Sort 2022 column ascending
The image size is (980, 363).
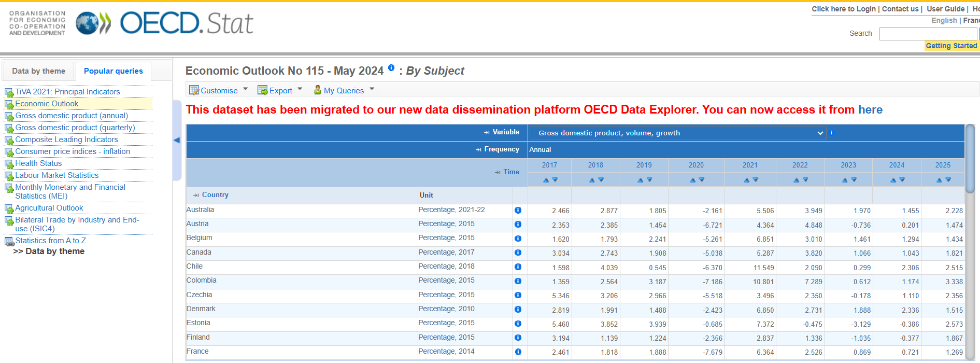(x=796, y=180)
